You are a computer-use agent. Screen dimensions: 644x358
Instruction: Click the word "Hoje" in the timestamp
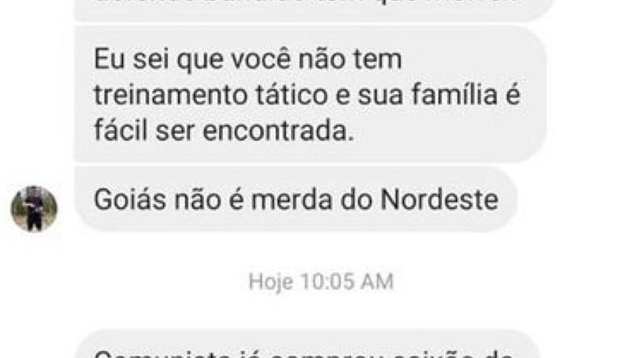click(x=271, y=282)
